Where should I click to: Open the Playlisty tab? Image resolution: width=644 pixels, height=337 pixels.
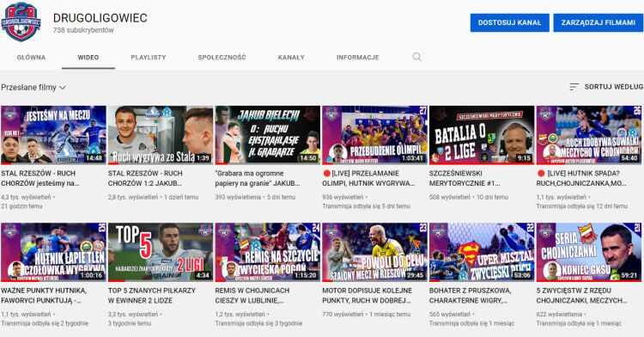(x=149, y=57)
